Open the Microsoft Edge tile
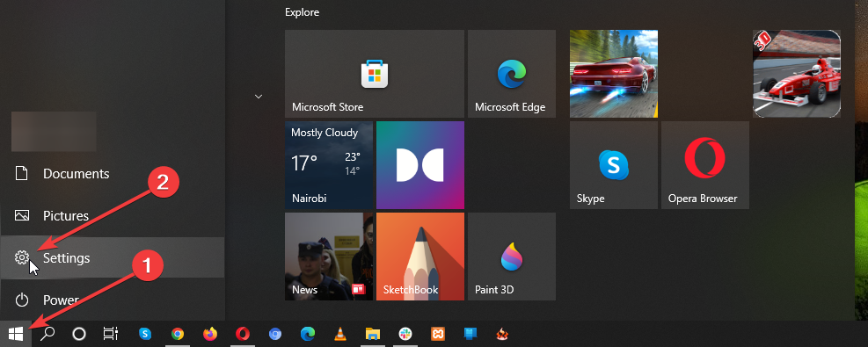The image size is (868, 347). 512,74
